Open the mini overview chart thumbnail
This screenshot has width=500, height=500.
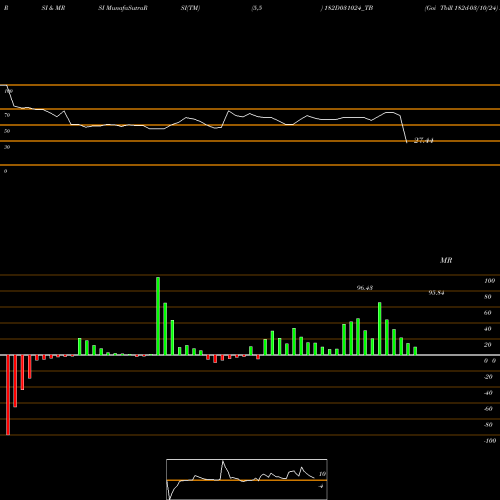click(247, 479)
